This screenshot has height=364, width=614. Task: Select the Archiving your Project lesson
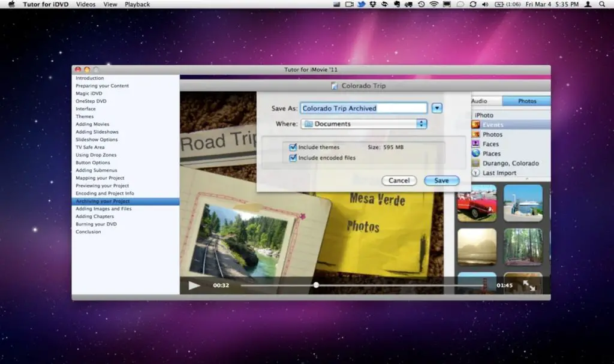pos(126,201)
